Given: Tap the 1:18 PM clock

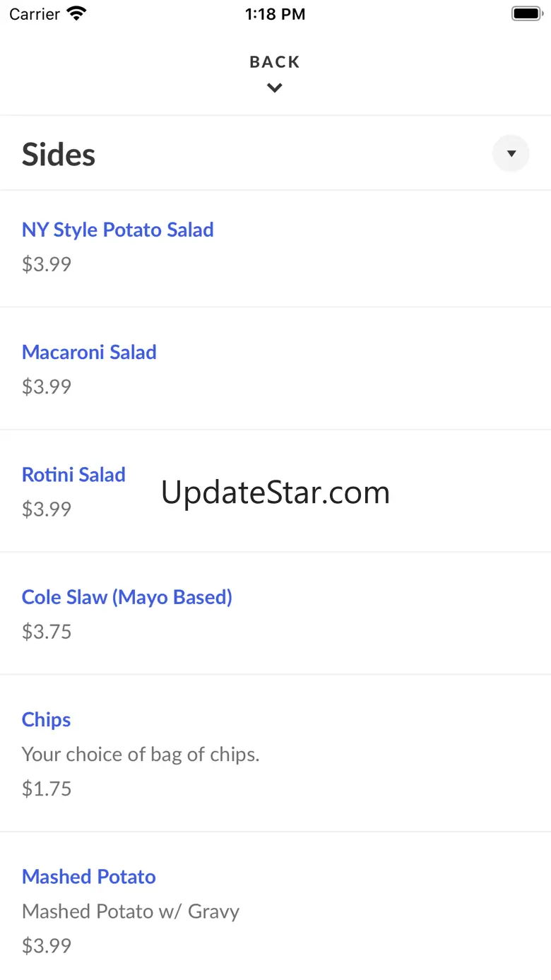Looking at the screenshot, I should tap(275, 14).
